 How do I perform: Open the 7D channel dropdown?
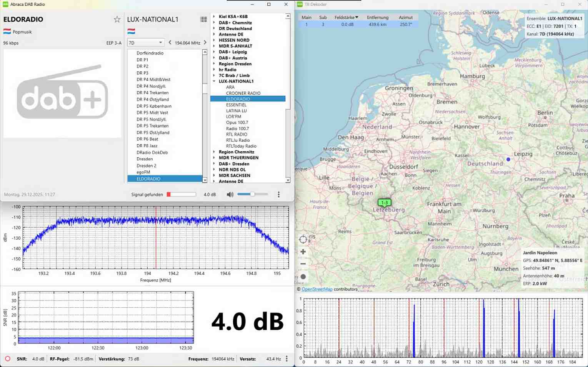point(146,43)
